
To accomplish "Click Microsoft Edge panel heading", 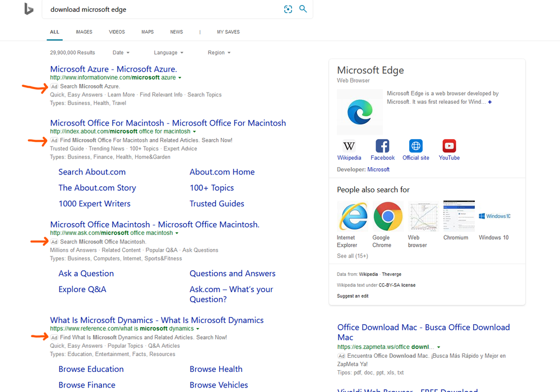I will [371, 70].
